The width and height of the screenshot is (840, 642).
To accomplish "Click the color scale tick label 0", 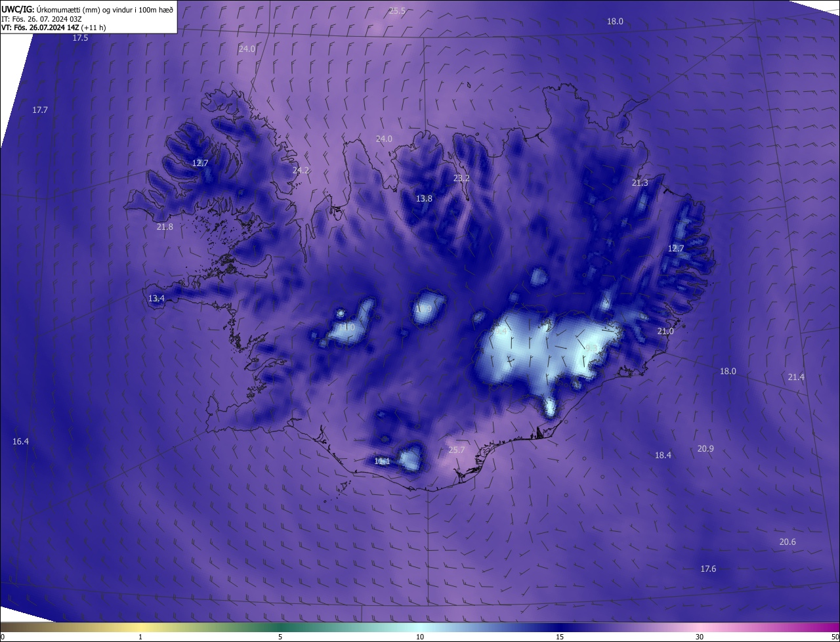I will pyautogui.click(x=3, y=637).
